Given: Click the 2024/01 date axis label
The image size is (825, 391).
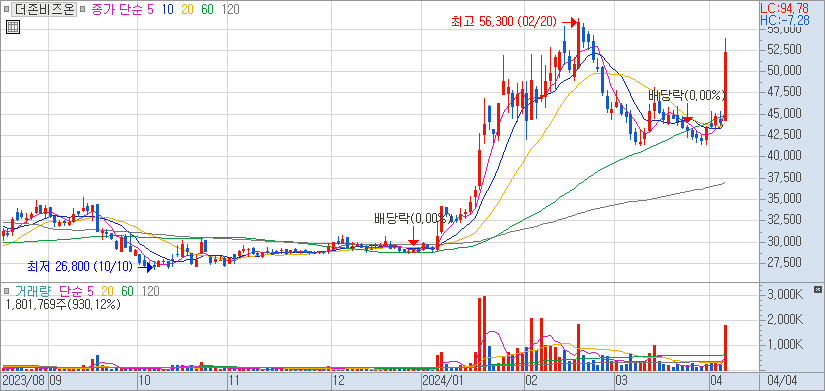Looking at the screenshot, I should [444, 379].
